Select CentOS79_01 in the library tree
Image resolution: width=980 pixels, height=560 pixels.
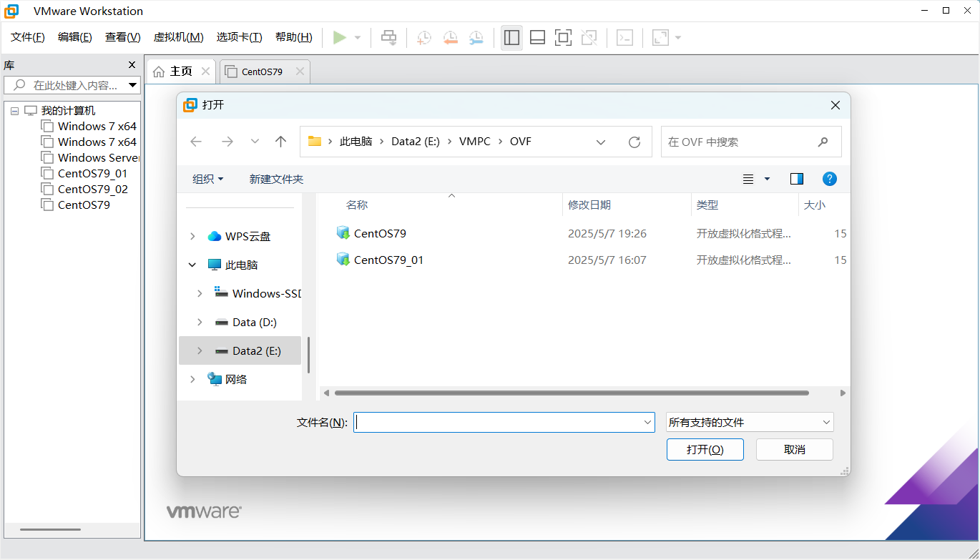pos(84,173)
